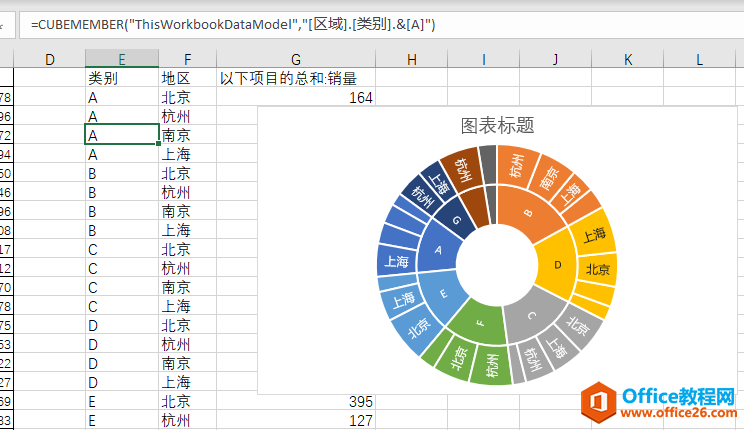Select the light blue E segment in chart
This screenshot has width=744, height=430.
coord(443,295)
